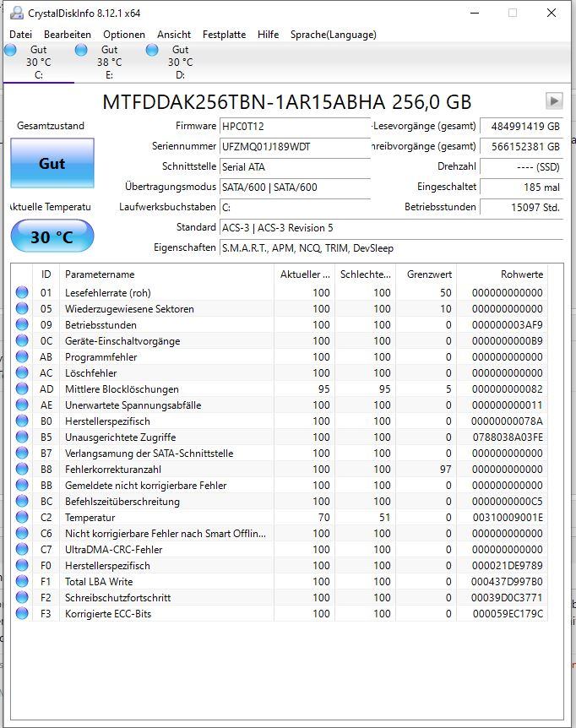Open the Datei menu

[x=21, y=35]
